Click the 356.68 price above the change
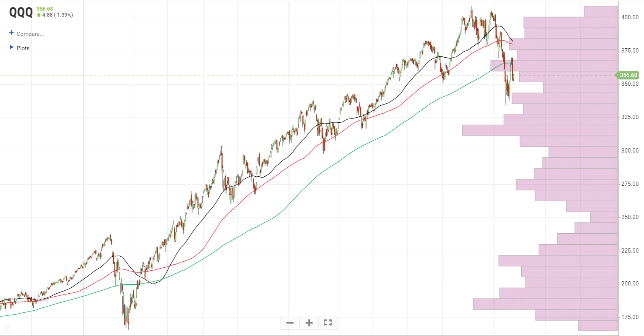The width and height of the screenshot is (644, 336). coord(45,9)
